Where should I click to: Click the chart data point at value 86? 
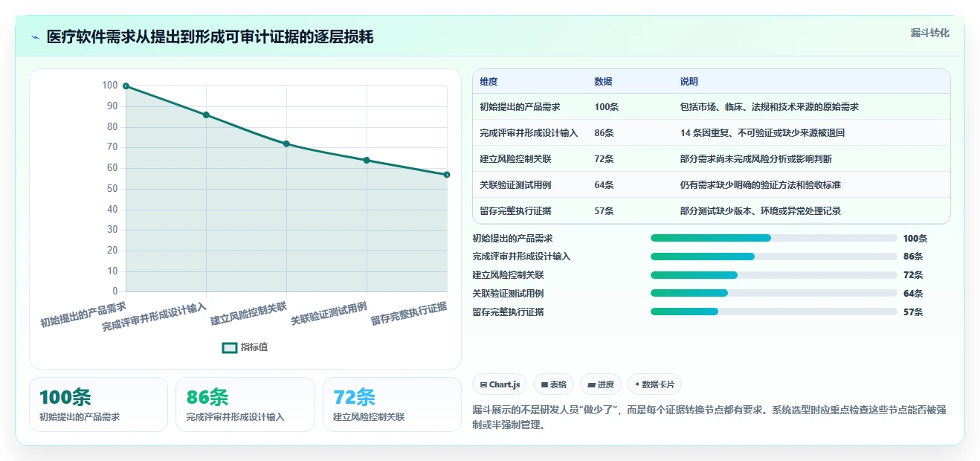coord(206,115)
